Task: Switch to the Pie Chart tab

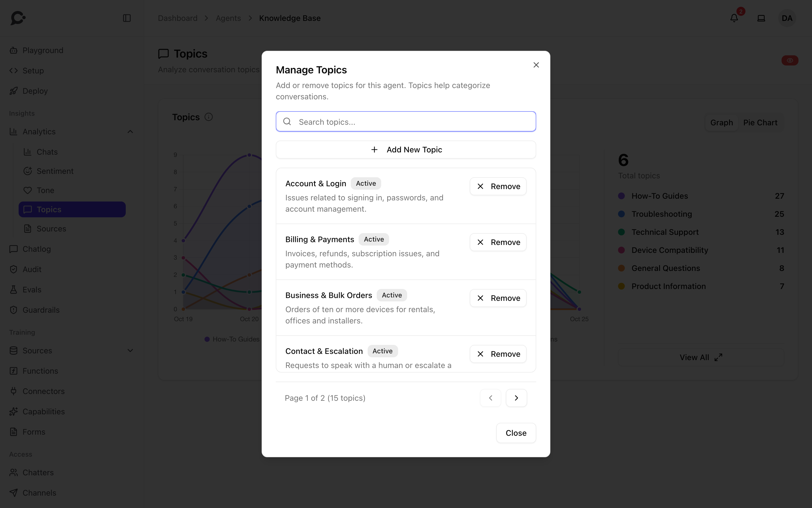Action: tap(760, 123)
